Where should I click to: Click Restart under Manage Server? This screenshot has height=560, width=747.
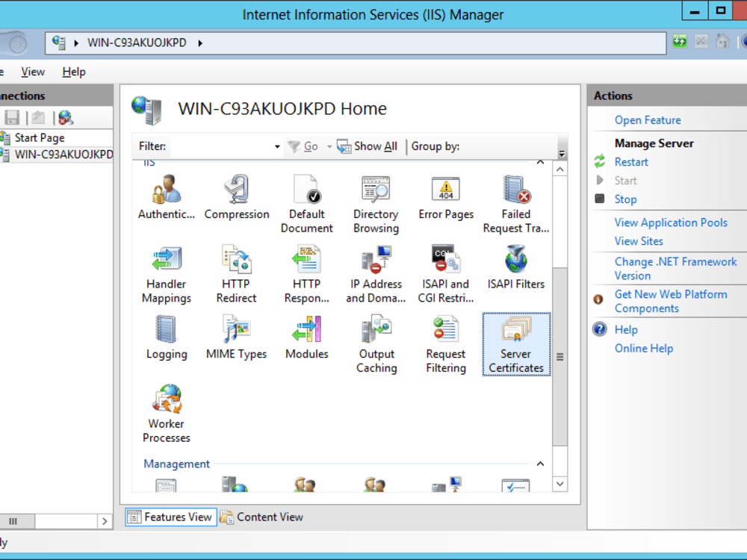(x=631, y=162)
